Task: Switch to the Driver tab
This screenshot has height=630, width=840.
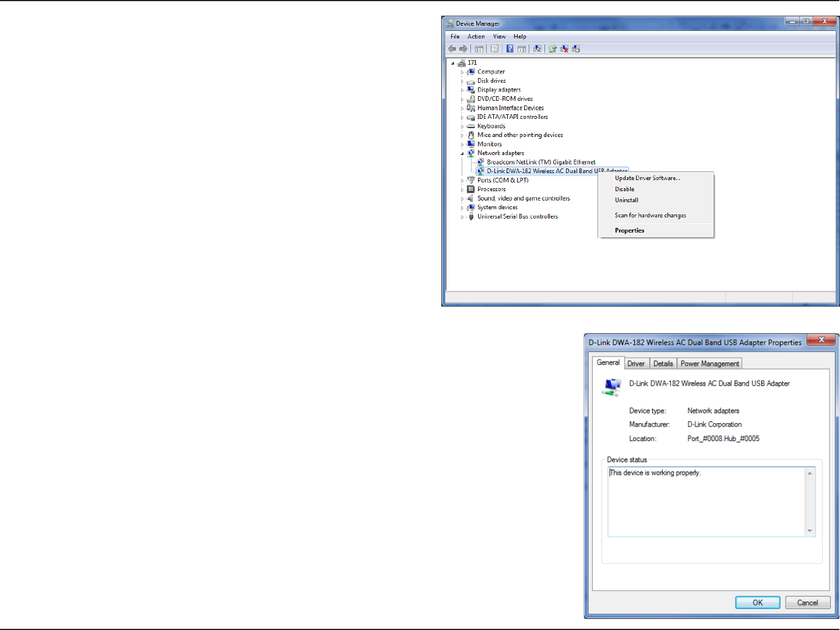Action: click(x=636, y=364)
